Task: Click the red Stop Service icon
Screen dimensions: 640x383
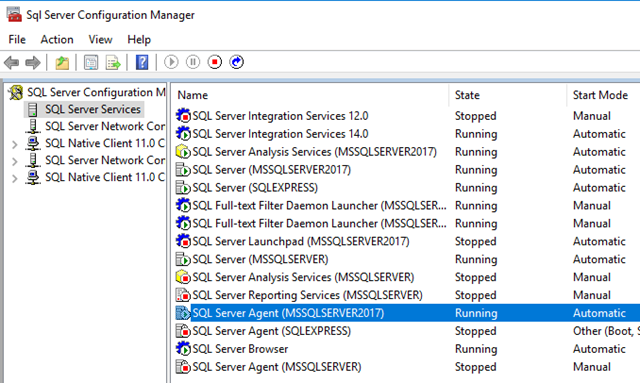Action: tap(215, 62)
